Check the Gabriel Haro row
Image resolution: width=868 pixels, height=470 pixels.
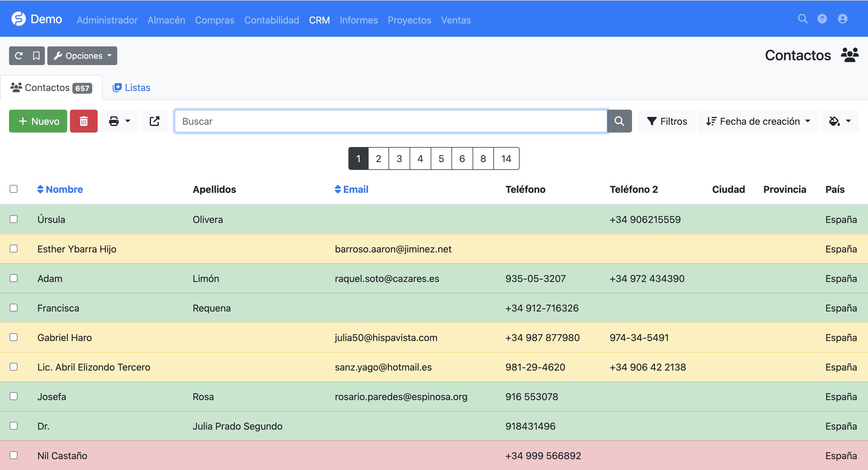[14, 337]
